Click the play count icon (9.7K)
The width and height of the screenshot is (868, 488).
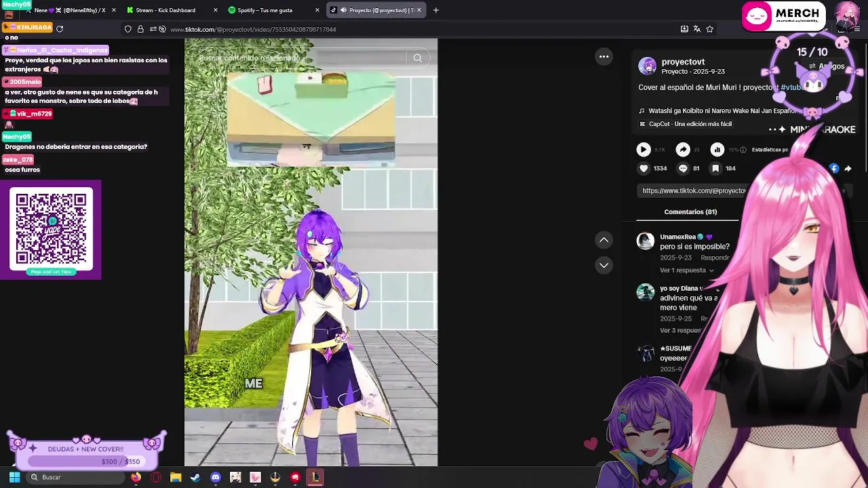coord(644,149)
